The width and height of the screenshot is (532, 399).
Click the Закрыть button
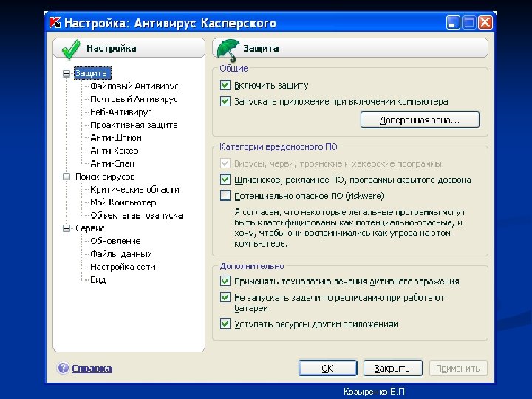(x=392, y=368)
